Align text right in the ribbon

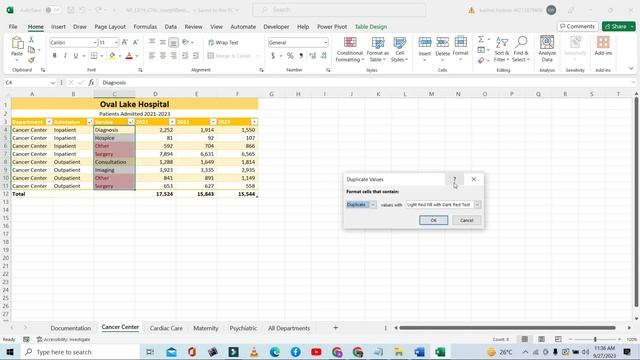point(173,56)
